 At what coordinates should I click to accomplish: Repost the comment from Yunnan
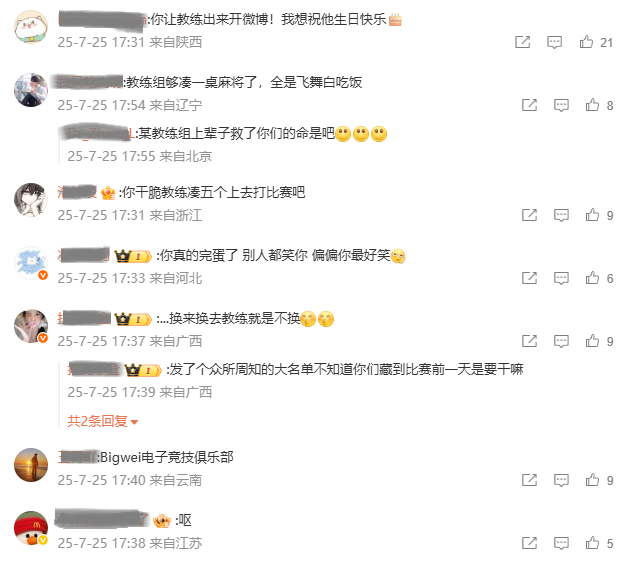click(529, 480)
